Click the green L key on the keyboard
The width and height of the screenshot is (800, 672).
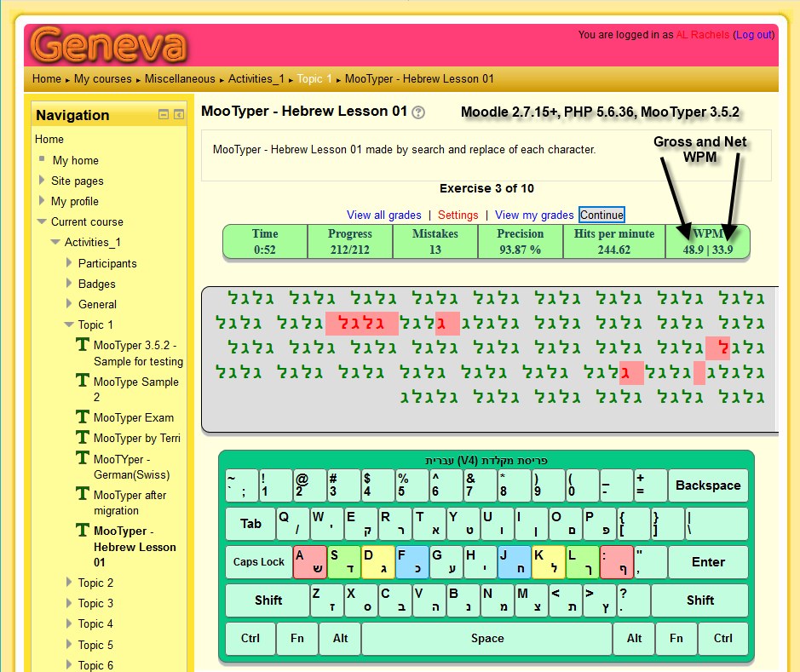click(x=582, y=562)
